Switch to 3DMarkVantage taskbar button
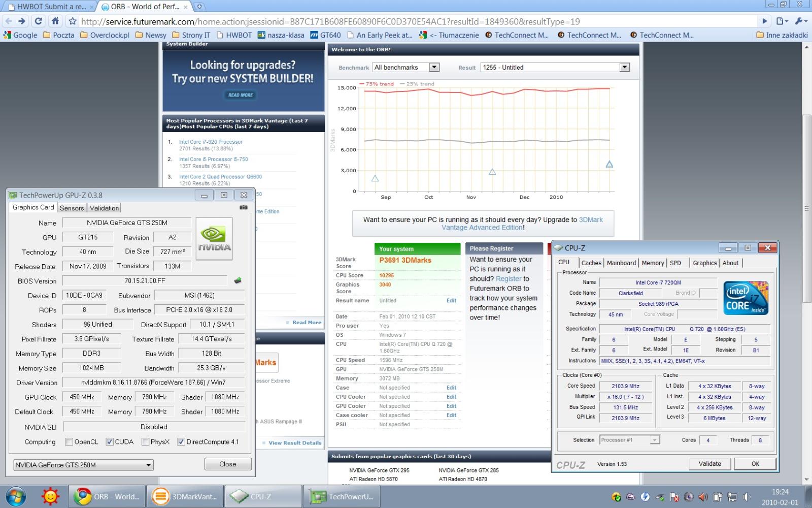The image size is (812, 508). click(185, 496)
